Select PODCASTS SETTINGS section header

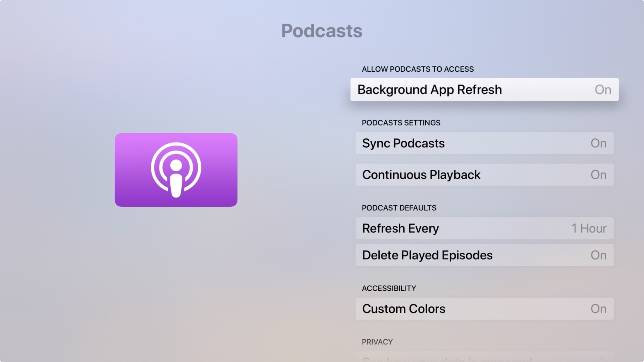tap(401, 123)
